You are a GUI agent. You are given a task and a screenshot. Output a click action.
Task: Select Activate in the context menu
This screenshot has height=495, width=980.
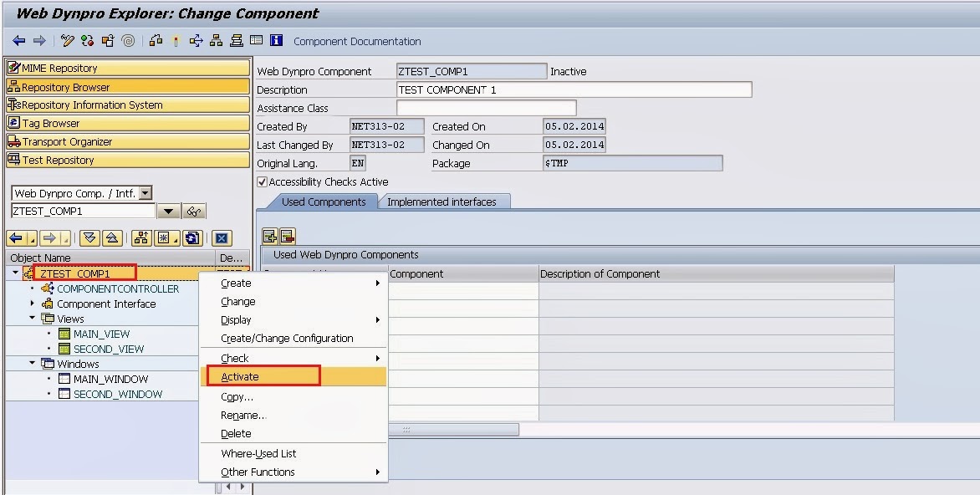[x=240, y=377]
